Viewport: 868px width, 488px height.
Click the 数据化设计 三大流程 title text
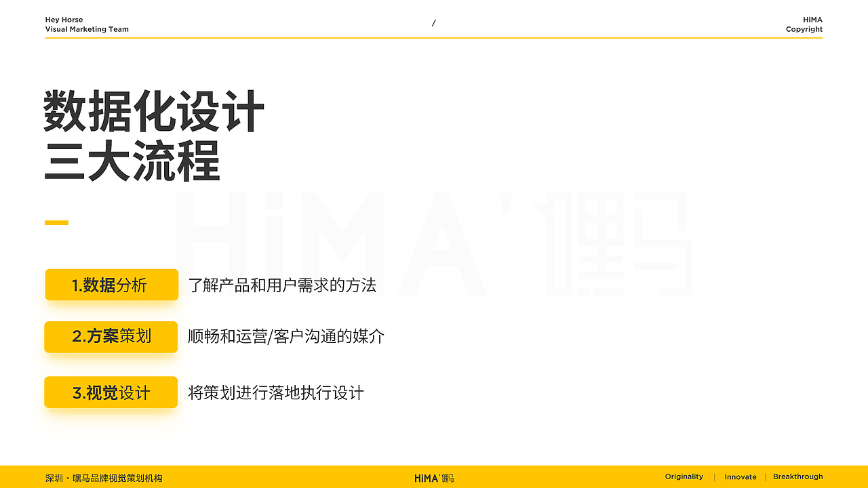pyautogui.click(x=153, y=132)
